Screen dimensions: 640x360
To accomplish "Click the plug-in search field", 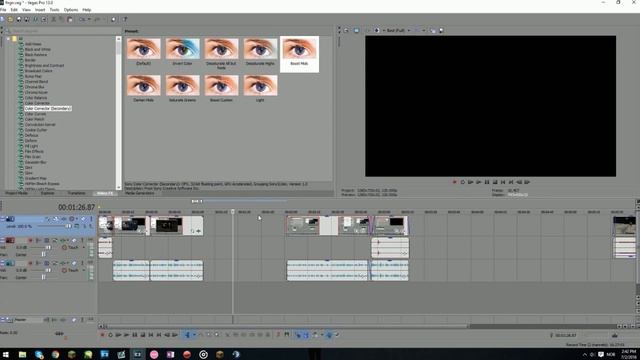I will (x=63, y=31).
